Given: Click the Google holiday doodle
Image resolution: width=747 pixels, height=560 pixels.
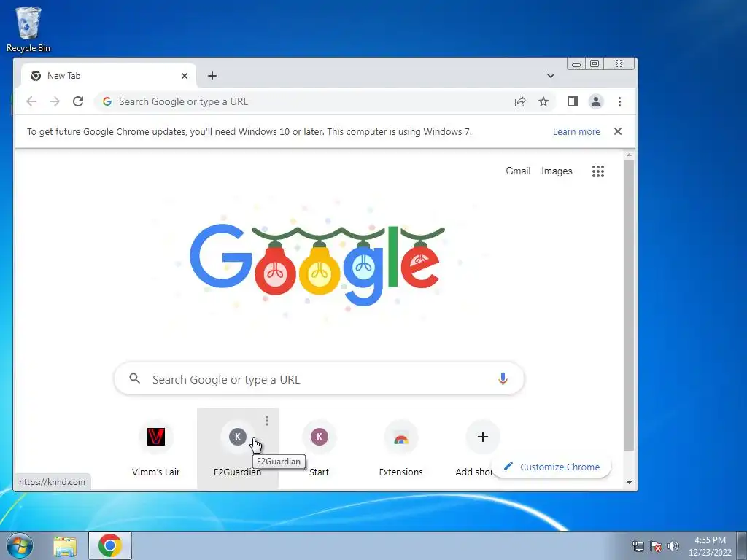Looking at the screenshot, I should tap(317, 265).
